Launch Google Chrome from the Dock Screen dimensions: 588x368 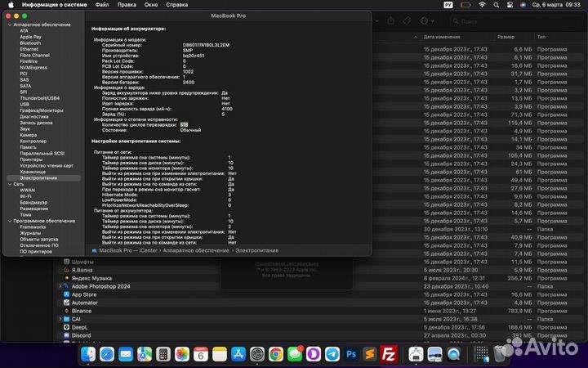tap(276, 354)
